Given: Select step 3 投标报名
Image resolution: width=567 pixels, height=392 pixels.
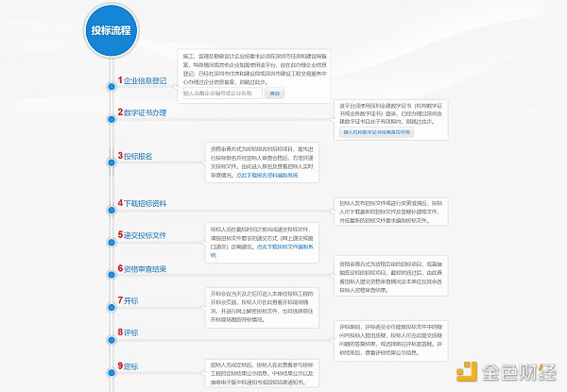Looking at the screenshot, I should [x=137, y=156].
